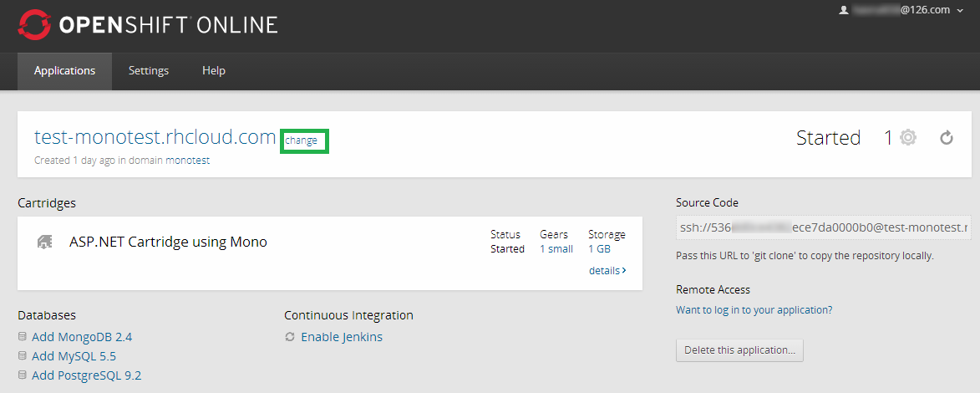
Task: Click the gears cog icon beside 1
Action: (x=908, y=138)
